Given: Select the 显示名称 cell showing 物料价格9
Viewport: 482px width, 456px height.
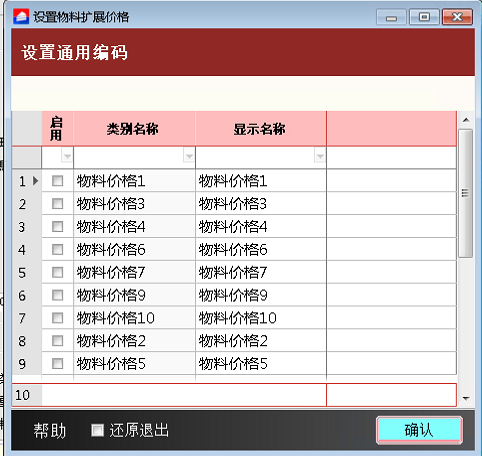Looking at the screenshot, I should tap(261, 295).
